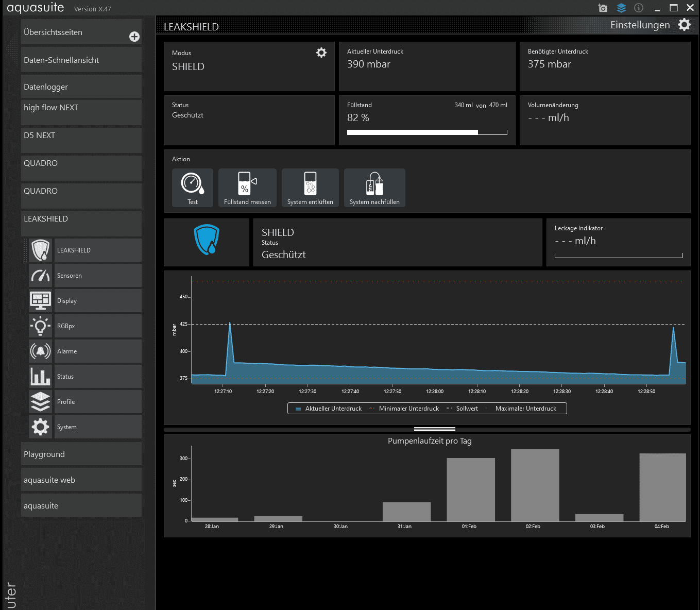Expand Daten-Schnellansicht section
Viewport: 700px width, 610px height.
tap(81, 60)
